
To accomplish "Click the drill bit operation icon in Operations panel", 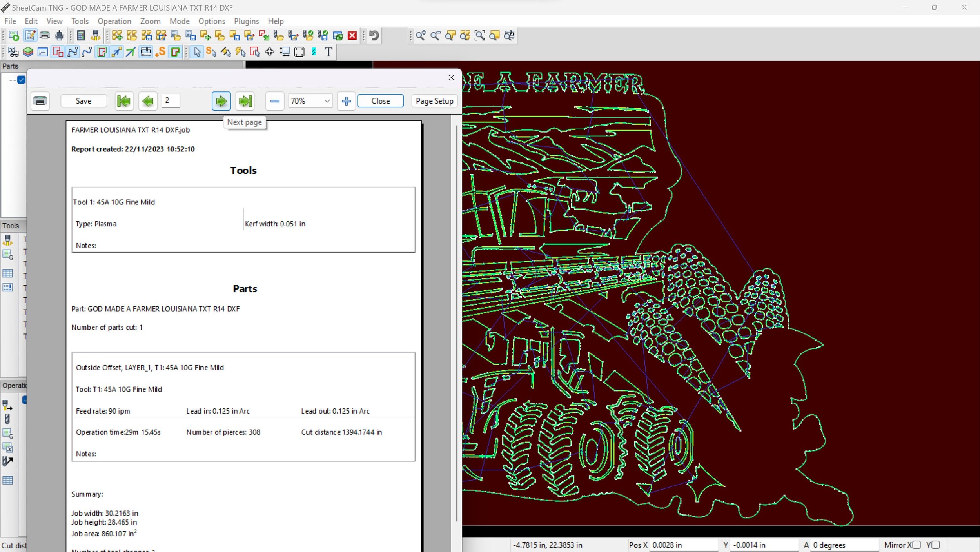I will pyautogui.click(x=7, y=419).
